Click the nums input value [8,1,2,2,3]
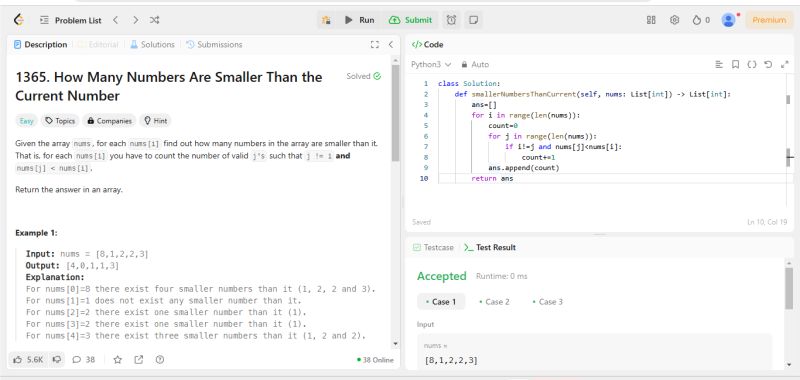The image size is (800, 380). 451,361
